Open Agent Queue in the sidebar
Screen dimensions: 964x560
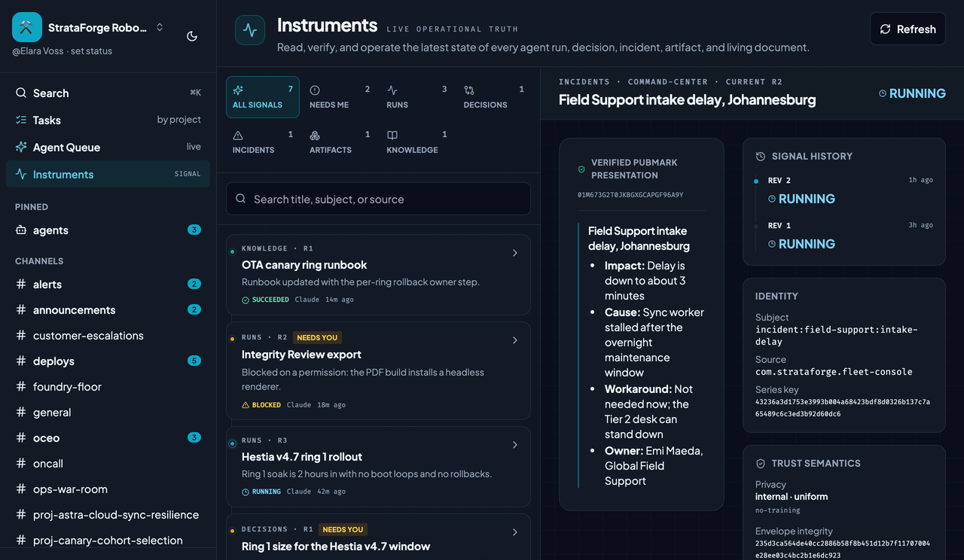108,148
